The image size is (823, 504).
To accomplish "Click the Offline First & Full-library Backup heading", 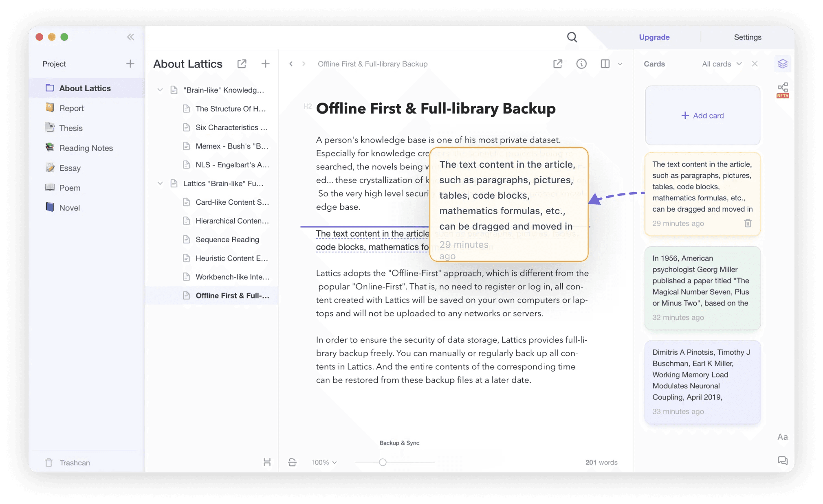I will click(436, 109).
